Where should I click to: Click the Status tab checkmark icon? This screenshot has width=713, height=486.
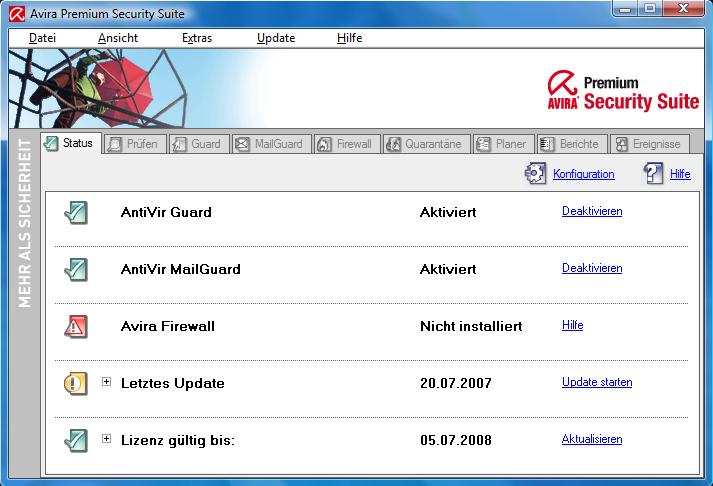click(x=51, y=143)
